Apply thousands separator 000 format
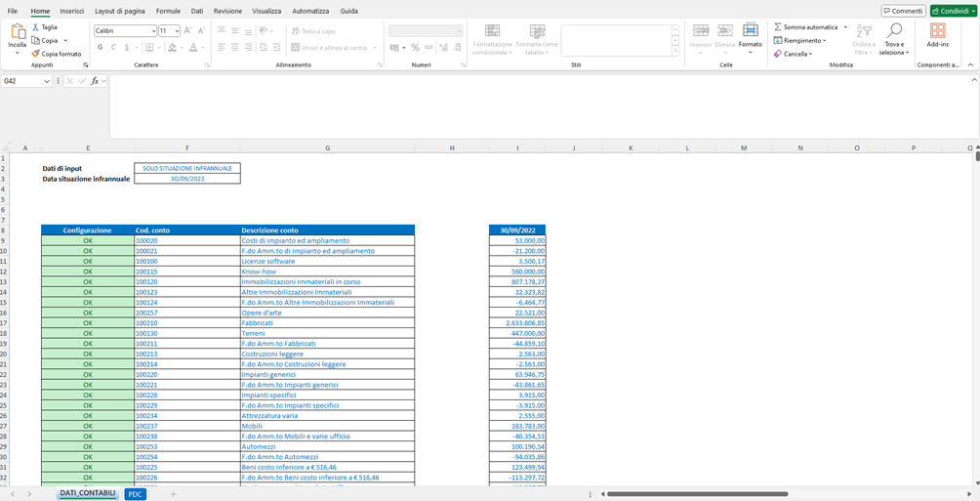This screenshot has width=980, height=501. coord(429,48)
